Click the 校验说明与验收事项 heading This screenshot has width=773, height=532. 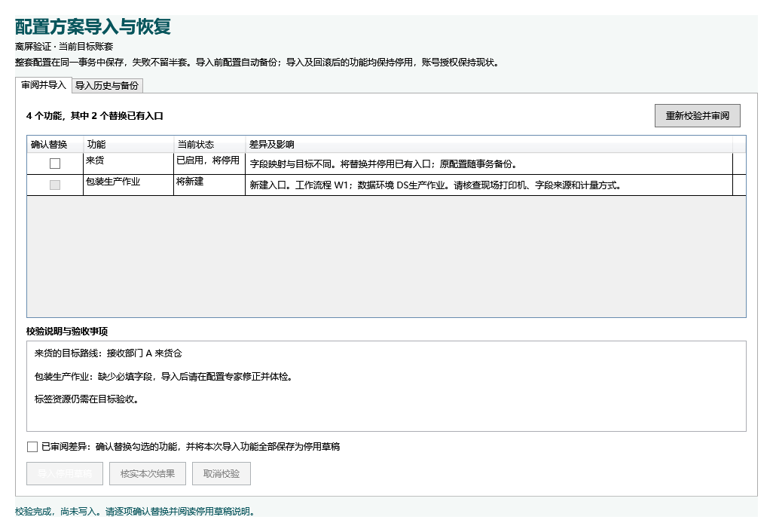click(67, 332)
